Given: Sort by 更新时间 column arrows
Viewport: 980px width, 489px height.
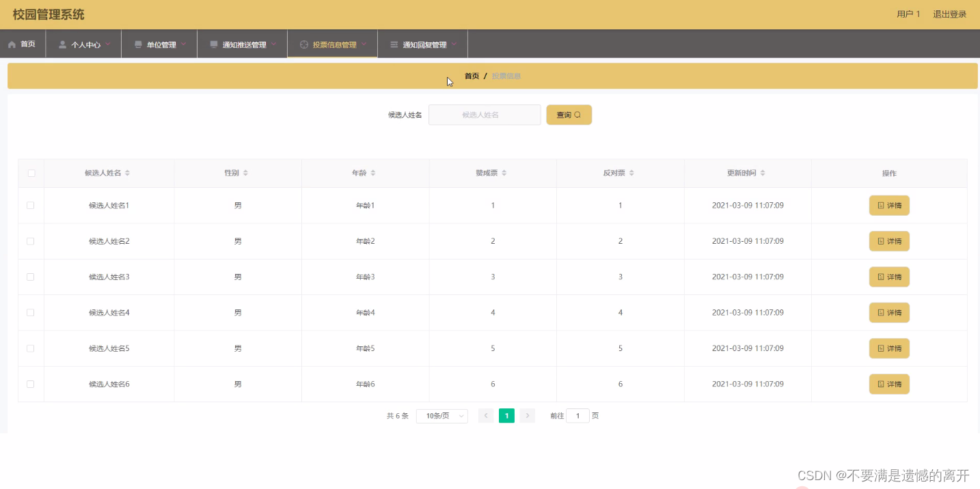Looking at the screenshot, I should 763,173.
